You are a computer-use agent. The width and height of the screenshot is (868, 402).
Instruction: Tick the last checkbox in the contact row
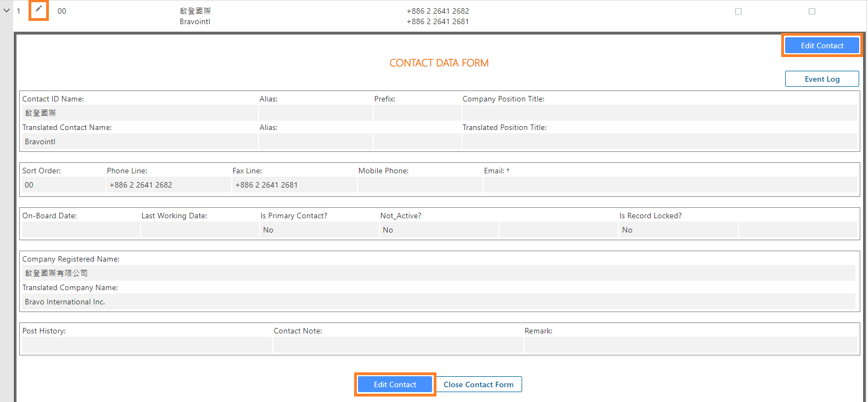(811, 12)
